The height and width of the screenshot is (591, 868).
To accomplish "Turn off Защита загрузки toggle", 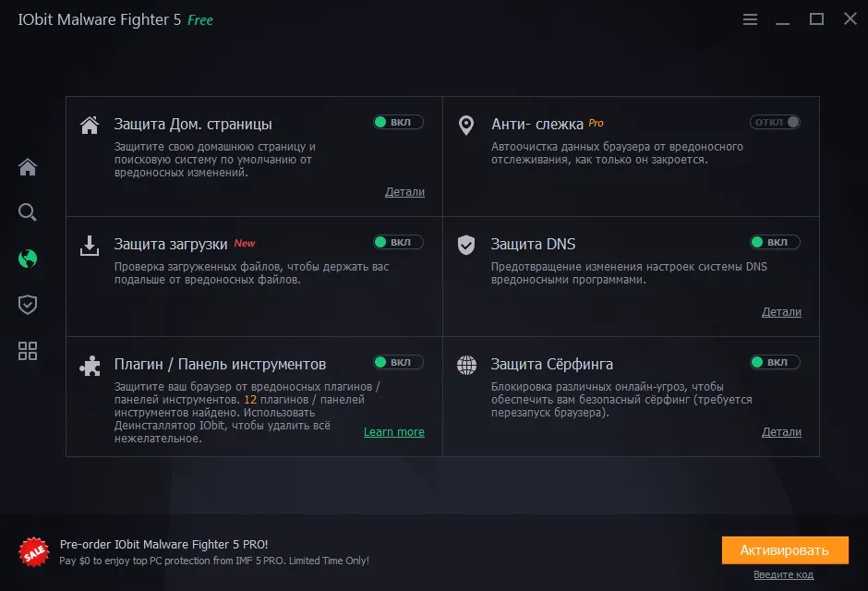I will (398, 242).
